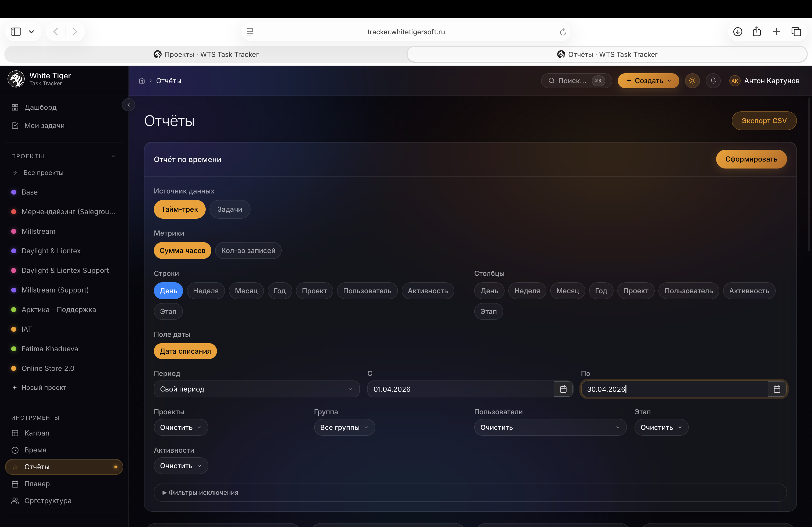This screenshot has width=812, height=527.
Task: Enable the Кол-во записей metric
Action: 248,251
